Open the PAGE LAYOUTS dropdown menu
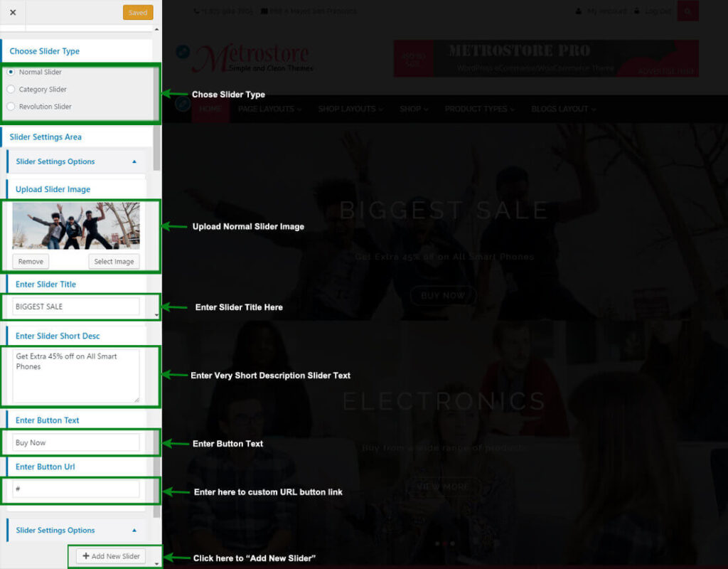 click(x=269, y=109)
